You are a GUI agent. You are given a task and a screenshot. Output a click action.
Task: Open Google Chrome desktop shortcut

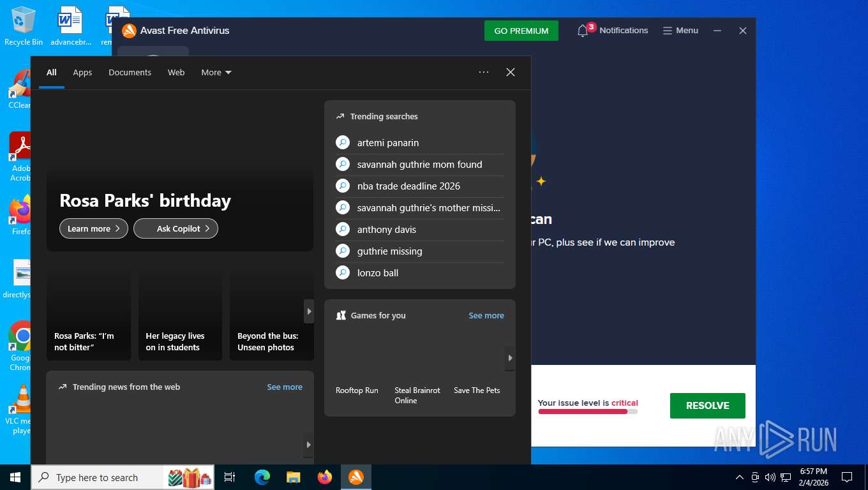[x=20, y=346]
